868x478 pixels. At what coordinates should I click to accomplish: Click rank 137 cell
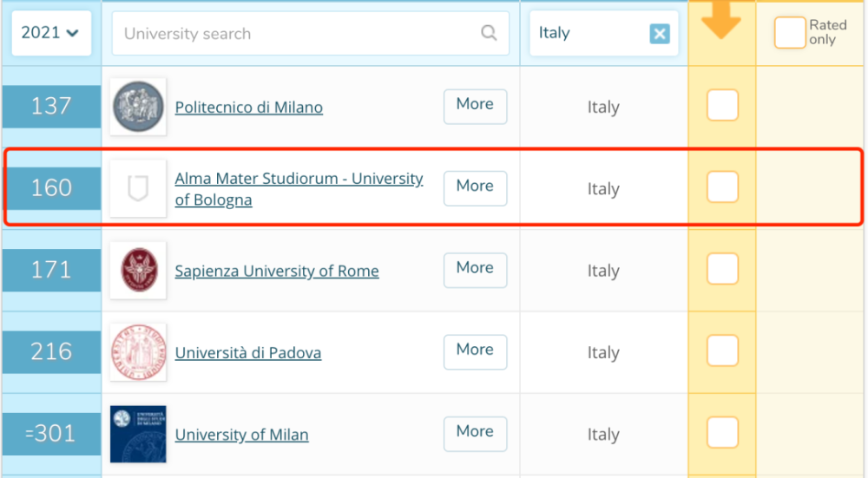[x=51, y=106]
